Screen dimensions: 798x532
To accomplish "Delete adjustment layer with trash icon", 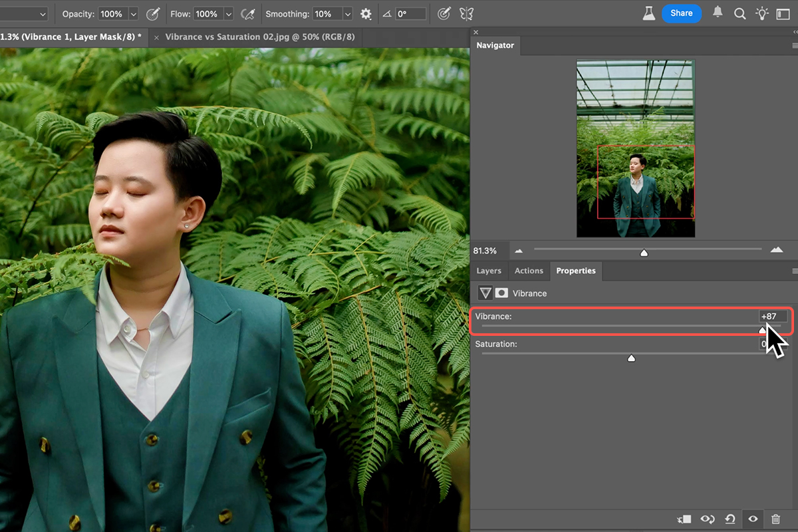I will pos(775,519).
